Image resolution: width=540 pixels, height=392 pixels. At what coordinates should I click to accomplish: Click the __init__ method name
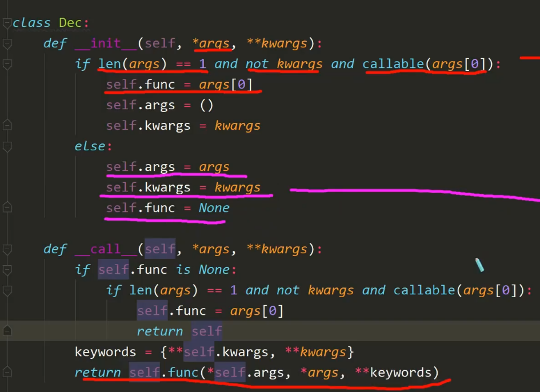[106, 43]
